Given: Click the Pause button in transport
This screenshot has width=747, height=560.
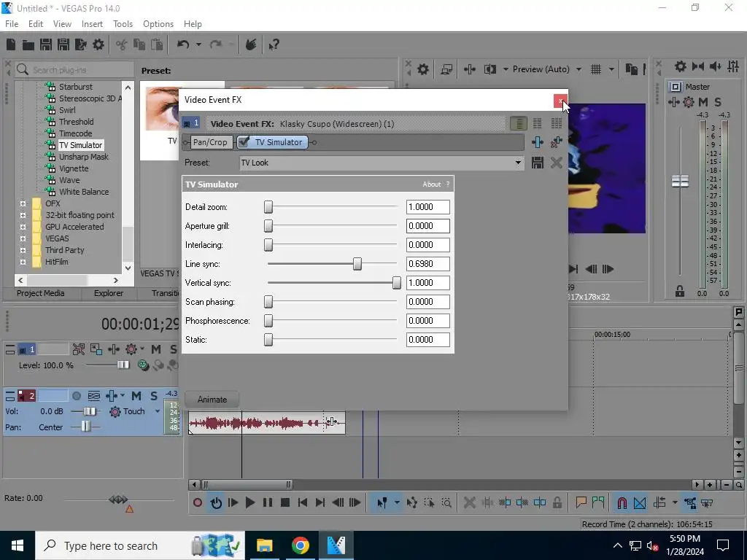Looking at the screenshot, I should [268, 502].
